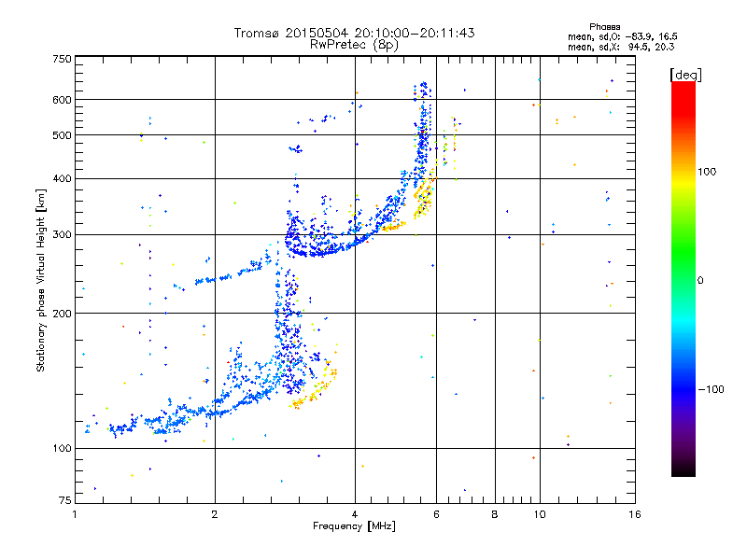Click the phase color bar
Viewport: 747px width, 560px height.
tap(684, 278)
